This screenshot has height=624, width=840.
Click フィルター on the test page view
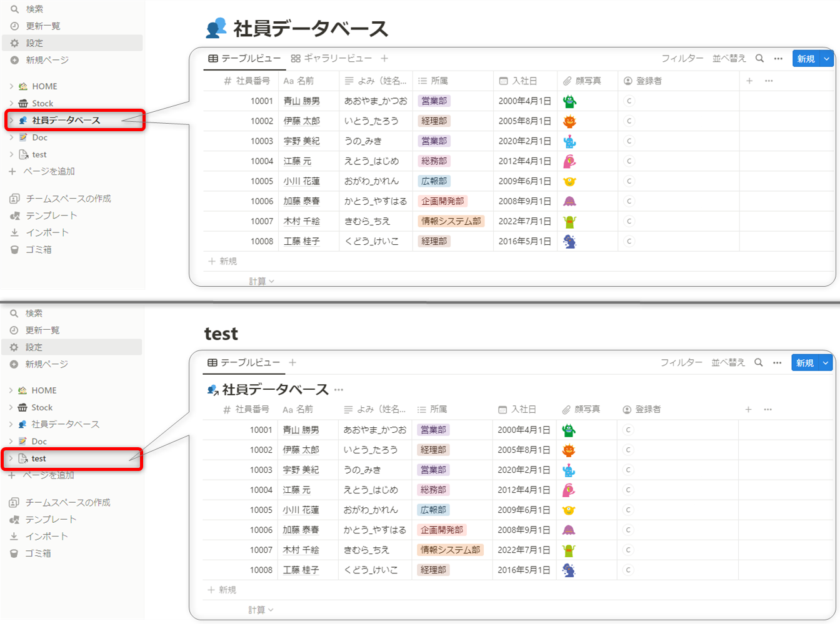[x=681, y=363]
